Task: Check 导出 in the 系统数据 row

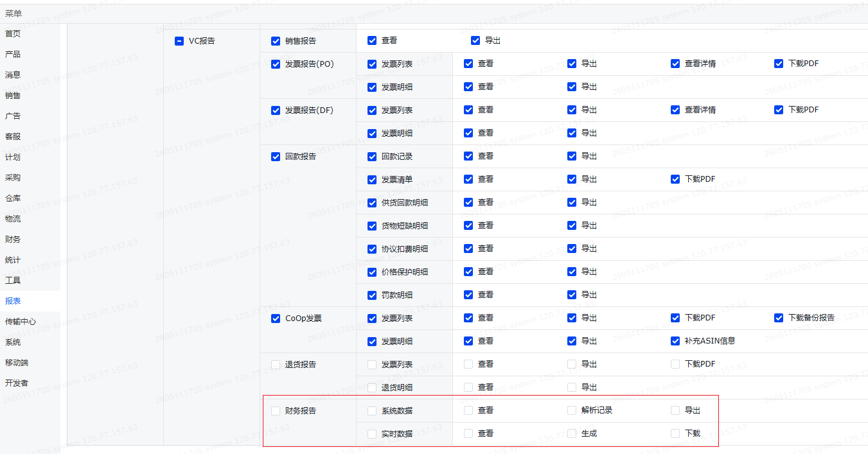Action: point(675,410)
